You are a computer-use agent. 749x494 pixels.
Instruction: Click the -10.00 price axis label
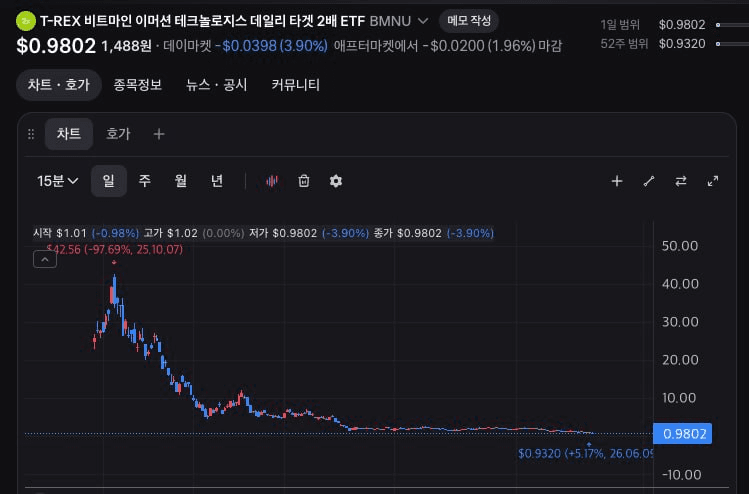click(682, 475)
